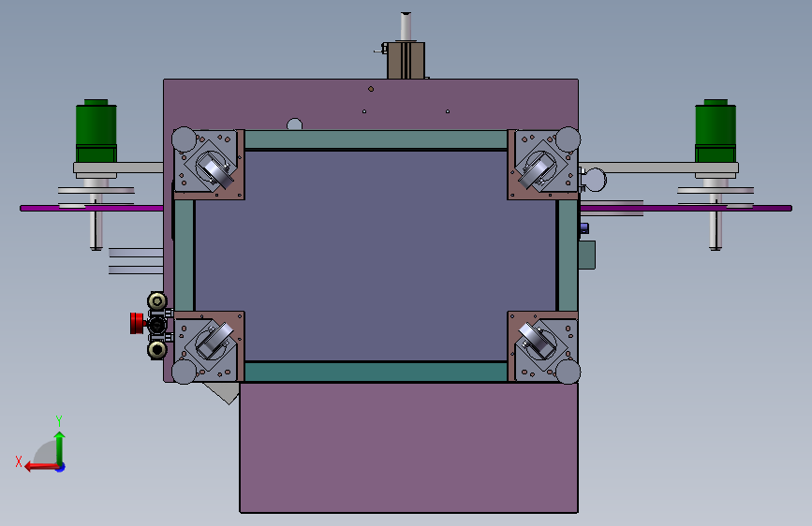Pick the upper brass fitting on left valve
The width and height of the screenshot is (812, 526).
click(157, 300)
